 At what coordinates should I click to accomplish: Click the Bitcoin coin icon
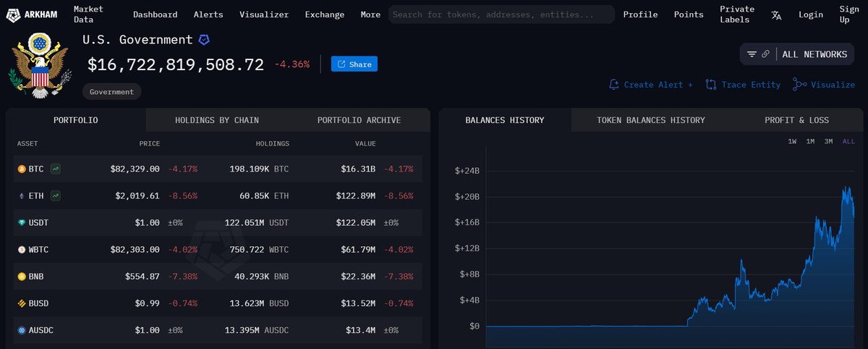point(22,169)
